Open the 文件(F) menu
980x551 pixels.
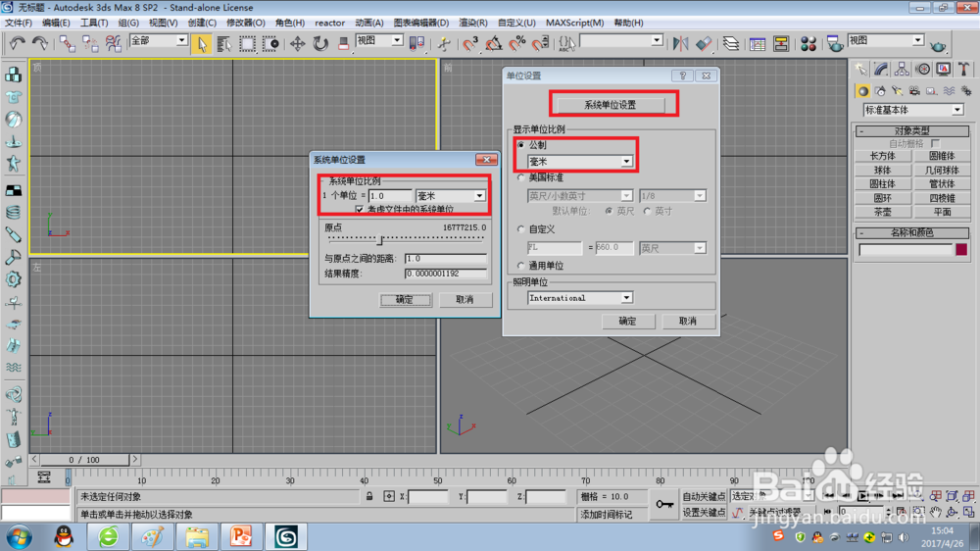click(18, 23)
